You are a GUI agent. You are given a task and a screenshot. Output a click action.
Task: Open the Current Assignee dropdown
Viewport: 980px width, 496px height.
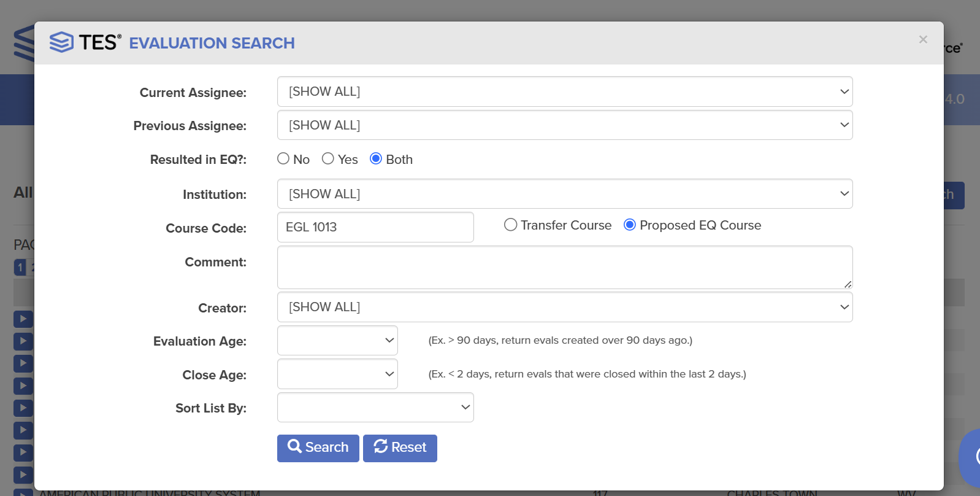point(564,91)
